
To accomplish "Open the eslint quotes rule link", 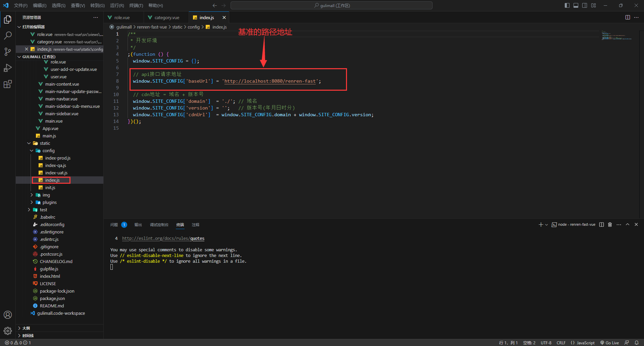I will coord(163,239).
